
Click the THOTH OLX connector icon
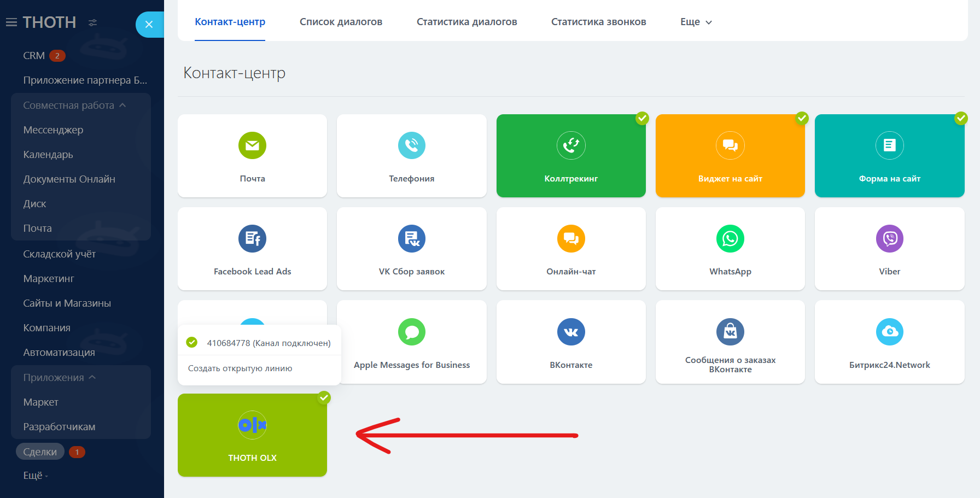[252, 425]
